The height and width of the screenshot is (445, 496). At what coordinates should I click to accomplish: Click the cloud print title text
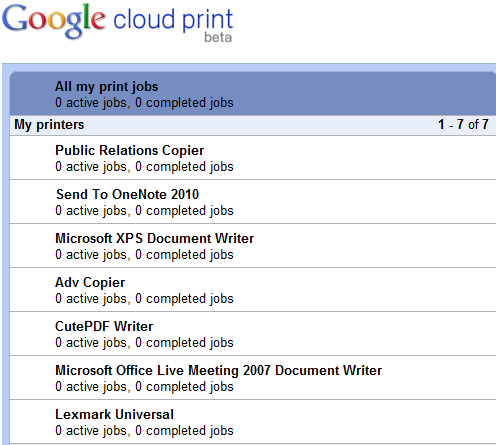pos(173,19)
